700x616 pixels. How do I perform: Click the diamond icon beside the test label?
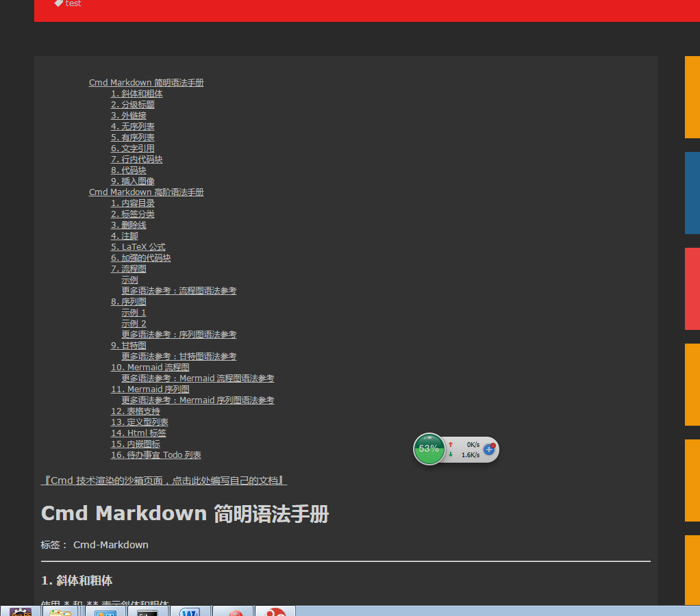59,3
